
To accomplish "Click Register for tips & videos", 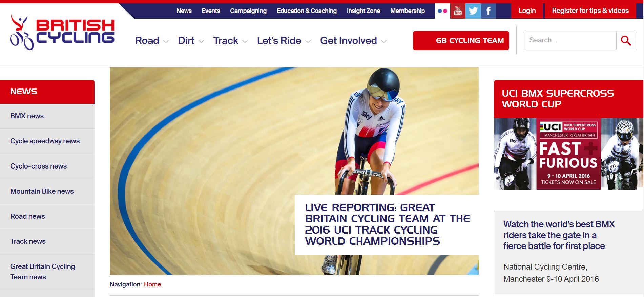I will point(590,11).
